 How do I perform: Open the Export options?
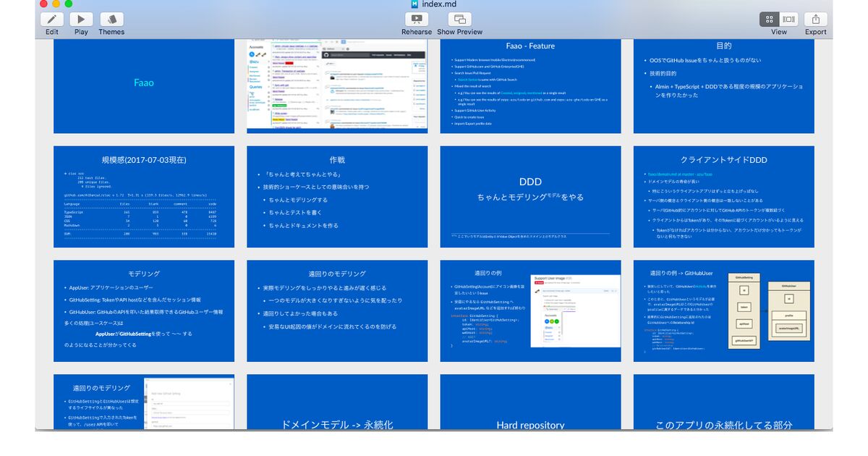(x=815, y=20)
